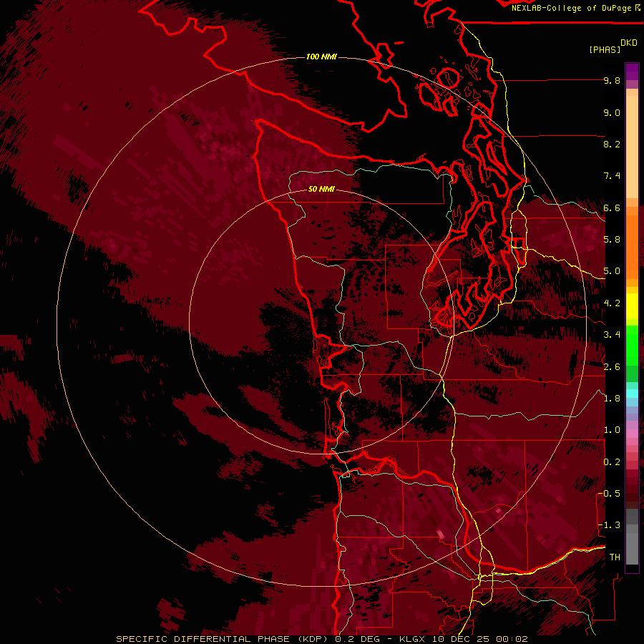The width and height of the screenshot is (644, 644).
Task: Select the 2.6 value on the color scale
Action: coord(612,367)
